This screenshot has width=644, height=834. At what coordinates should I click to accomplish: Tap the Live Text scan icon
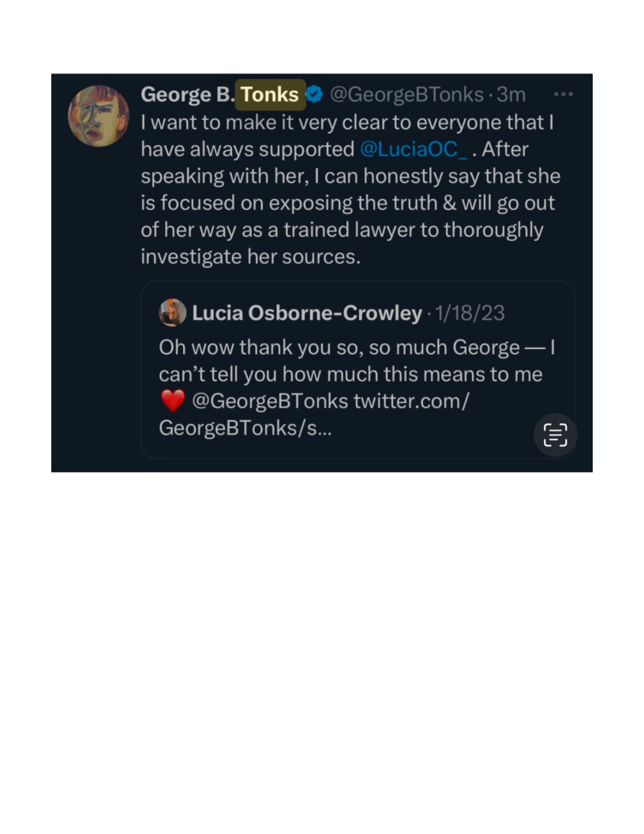(x=556, y=434)
